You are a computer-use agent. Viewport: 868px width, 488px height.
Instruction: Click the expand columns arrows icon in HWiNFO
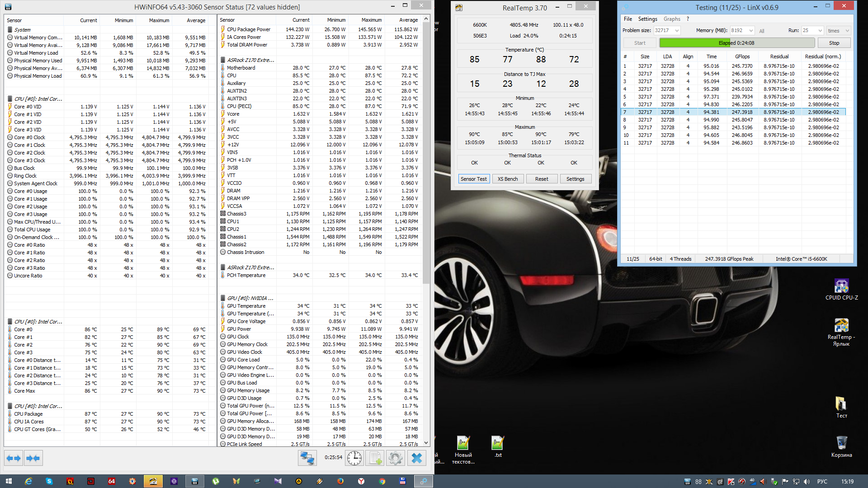click(14, 458)
